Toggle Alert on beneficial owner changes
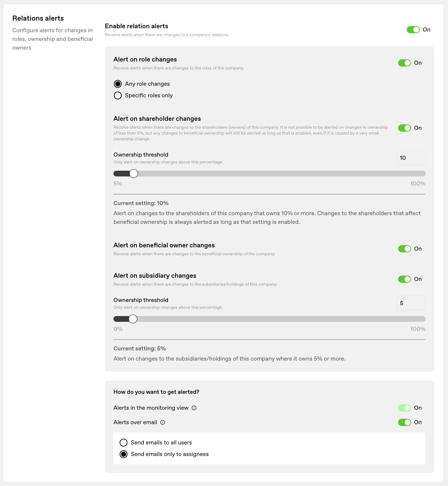Screen dimensions: 448x486 pos(405,249)
